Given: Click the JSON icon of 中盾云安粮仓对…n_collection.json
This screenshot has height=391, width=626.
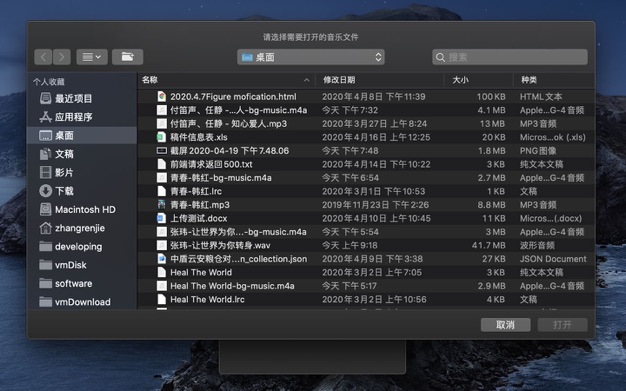Looking at the screenshot, I should pyautogui.click(x=161, y=259).
